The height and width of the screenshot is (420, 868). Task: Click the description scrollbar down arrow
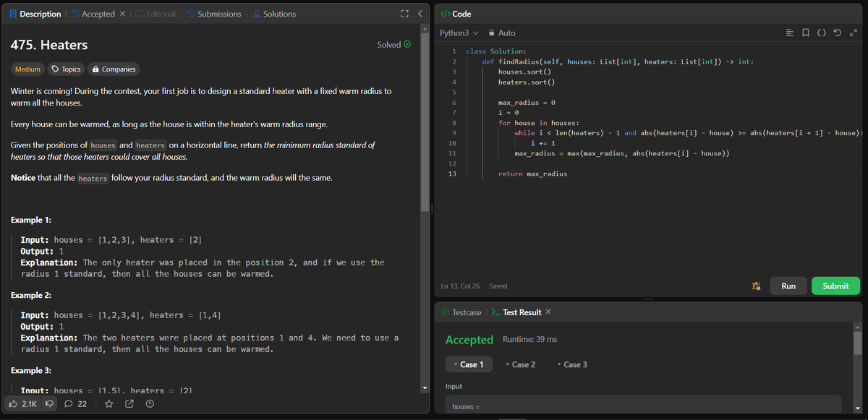426,389
